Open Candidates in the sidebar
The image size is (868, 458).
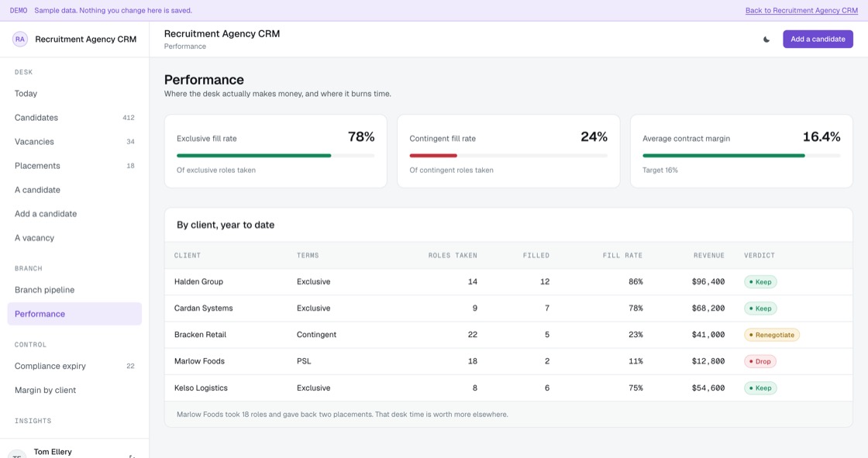coord(74,118)
